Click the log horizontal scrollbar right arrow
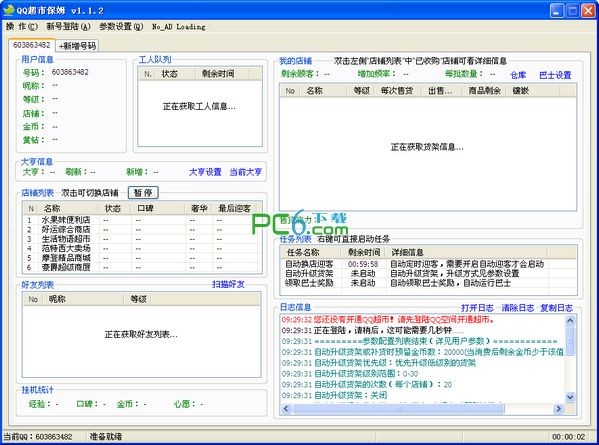Viewport: 599px width, 445px height. pyautogui.click(x=559, y=409)
